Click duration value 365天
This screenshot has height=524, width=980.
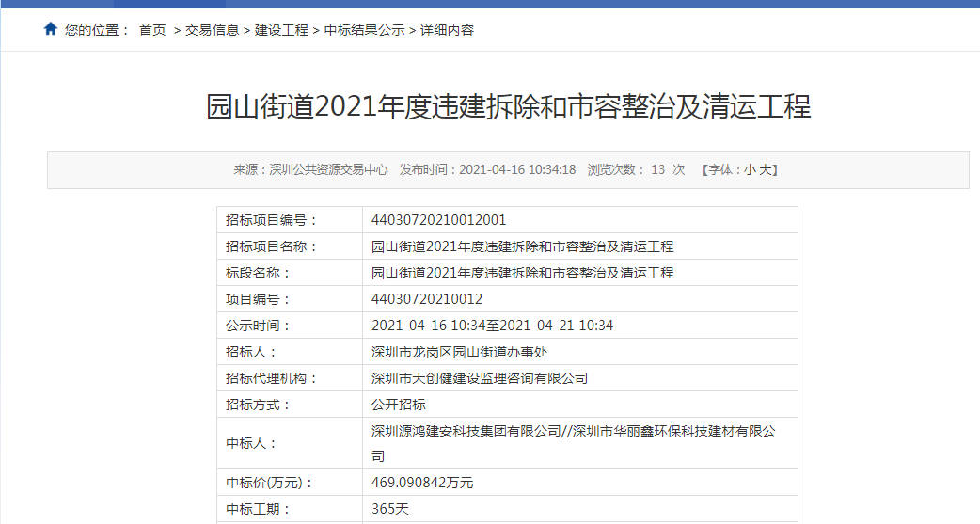coord(390,509)
